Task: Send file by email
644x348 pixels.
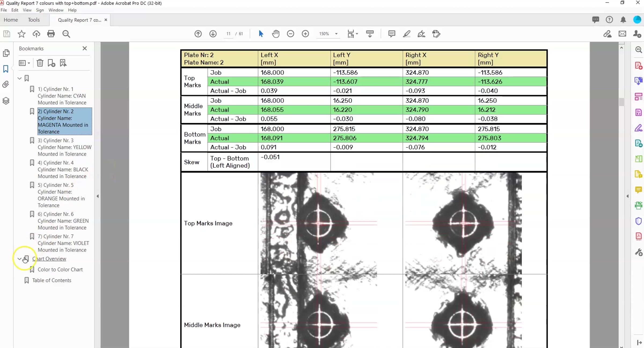Action: (x=622, y=34)
